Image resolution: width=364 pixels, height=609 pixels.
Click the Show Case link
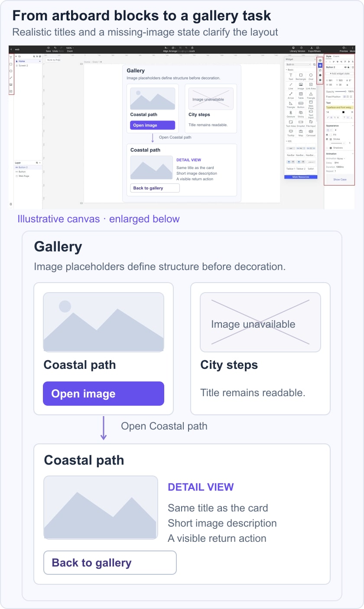click(x=340, y=179)
